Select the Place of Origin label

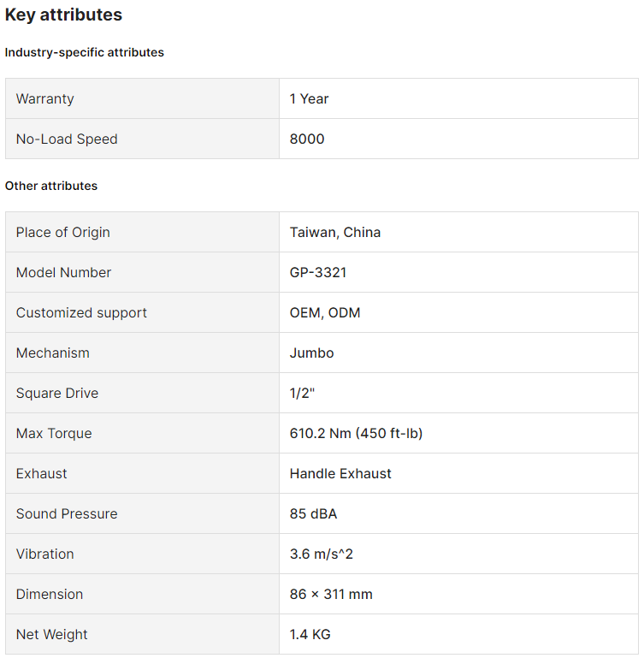tap(63, 232)
